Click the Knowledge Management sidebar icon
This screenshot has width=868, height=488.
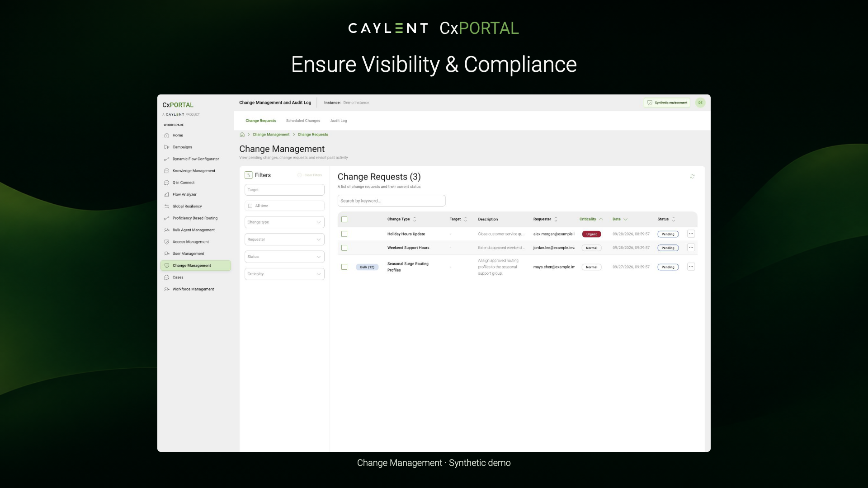(x=167, y=171)
